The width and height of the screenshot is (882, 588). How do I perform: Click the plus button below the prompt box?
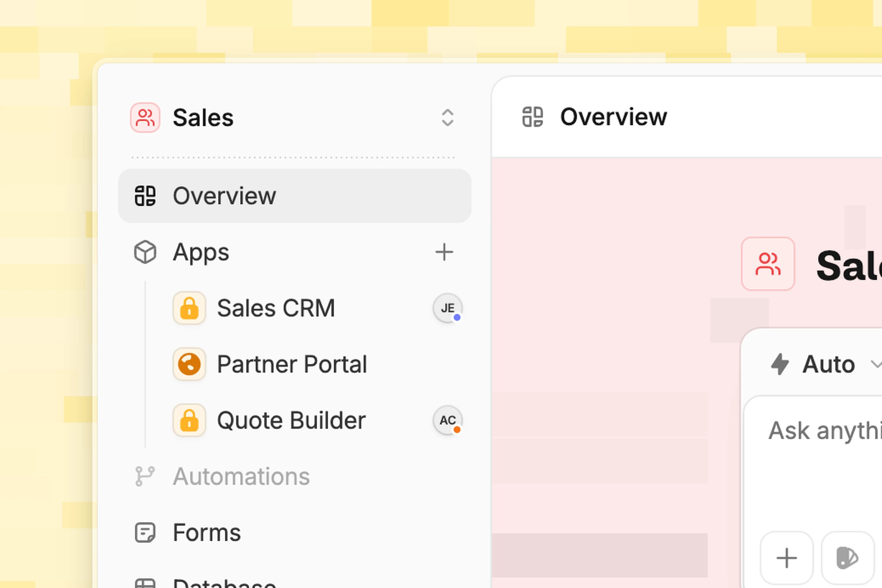(786, 558)
